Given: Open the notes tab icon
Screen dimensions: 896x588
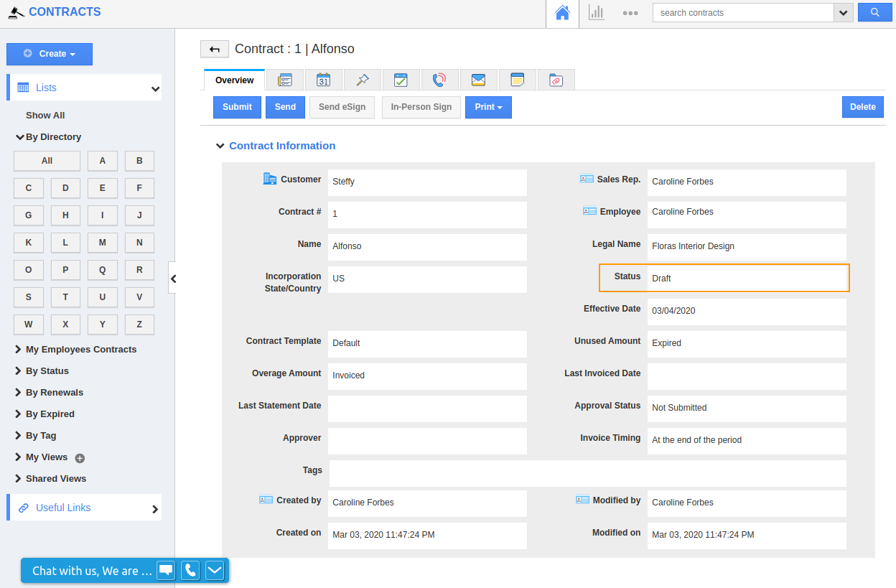Looking at the screenshot, I should 517,80.
